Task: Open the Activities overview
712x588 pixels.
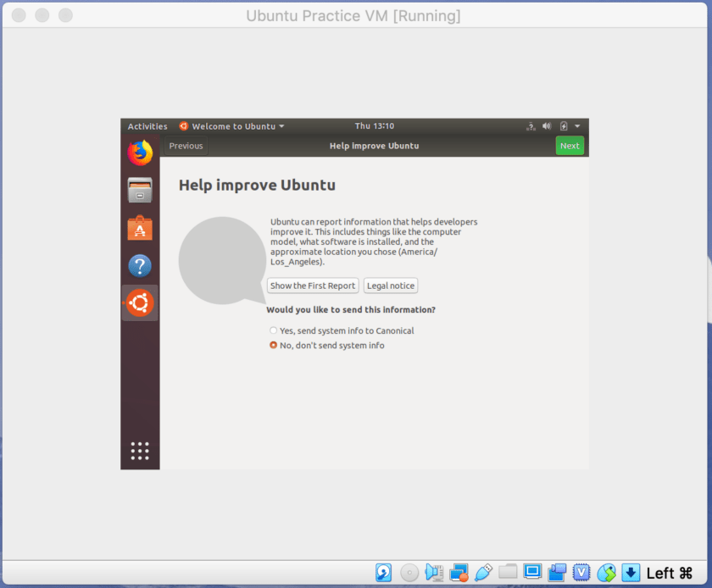Action: pyautogui.click(x=147, y=126)
